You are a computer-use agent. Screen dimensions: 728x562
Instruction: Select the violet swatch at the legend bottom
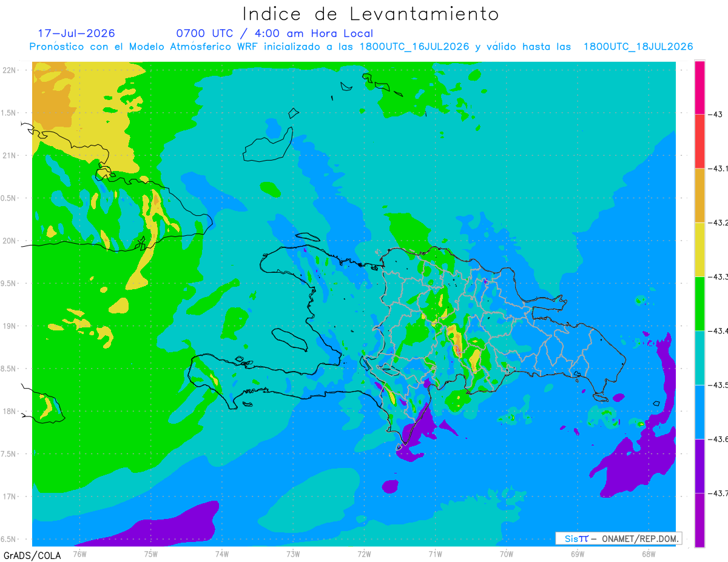[699, 520]
